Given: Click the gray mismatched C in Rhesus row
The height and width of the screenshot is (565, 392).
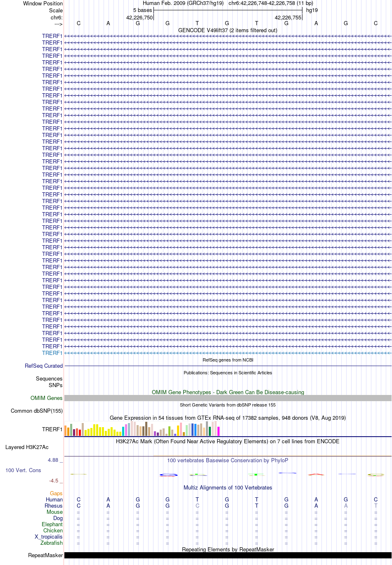Looking at the screenshot, I should click(x=197, y=506).
